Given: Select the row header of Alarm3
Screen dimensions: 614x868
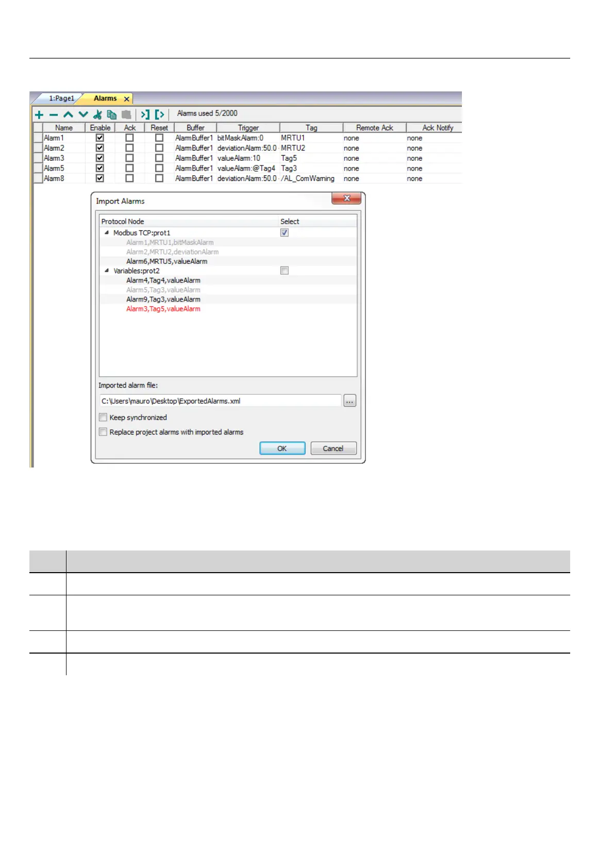Looking at the screenshot, I should pos(38,158).
